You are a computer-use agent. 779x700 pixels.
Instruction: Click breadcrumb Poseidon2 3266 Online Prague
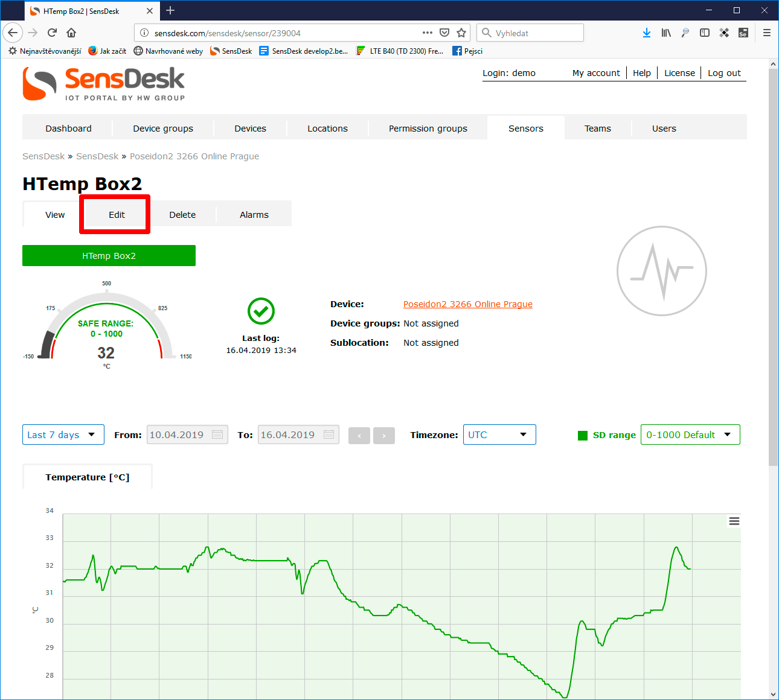[194, 156]
